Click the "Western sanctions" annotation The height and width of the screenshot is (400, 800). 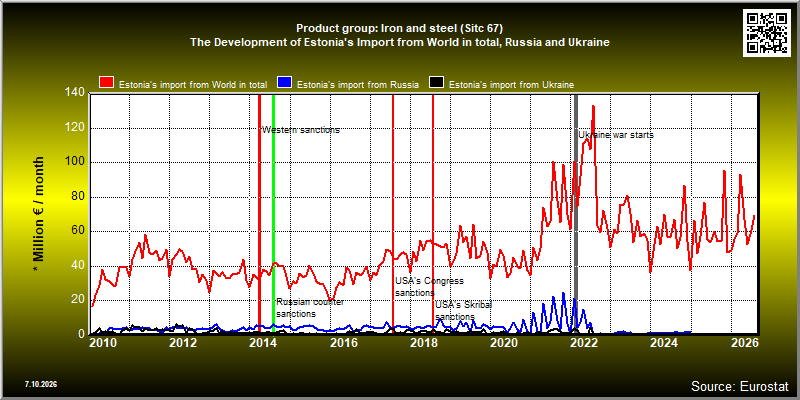(301, 130)
